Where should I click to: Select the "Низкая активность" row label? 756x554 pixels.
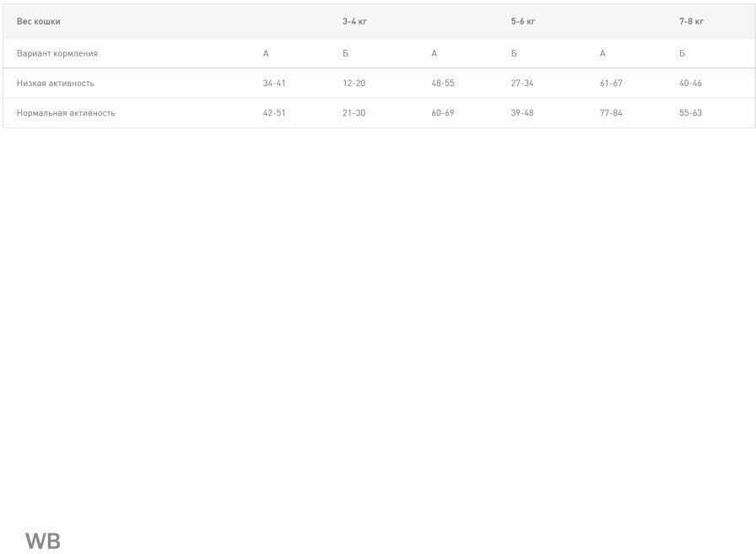56,84
